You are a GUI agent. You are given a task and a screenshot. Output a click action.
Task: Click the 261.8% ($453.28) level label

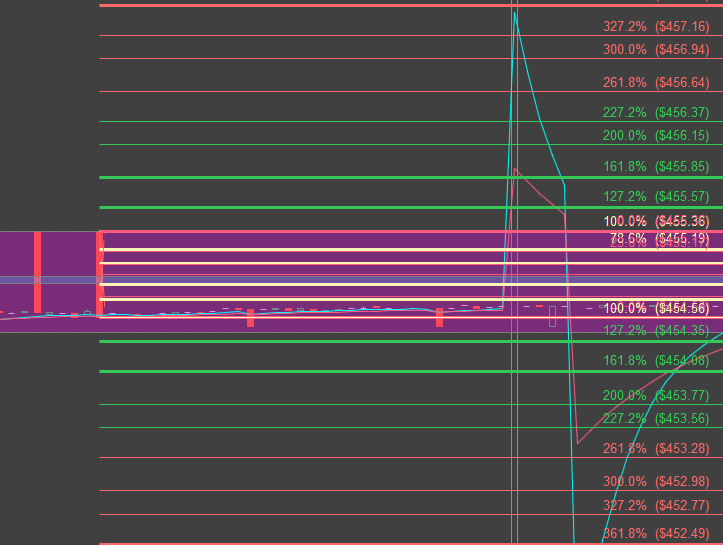(x=653, y=449)
